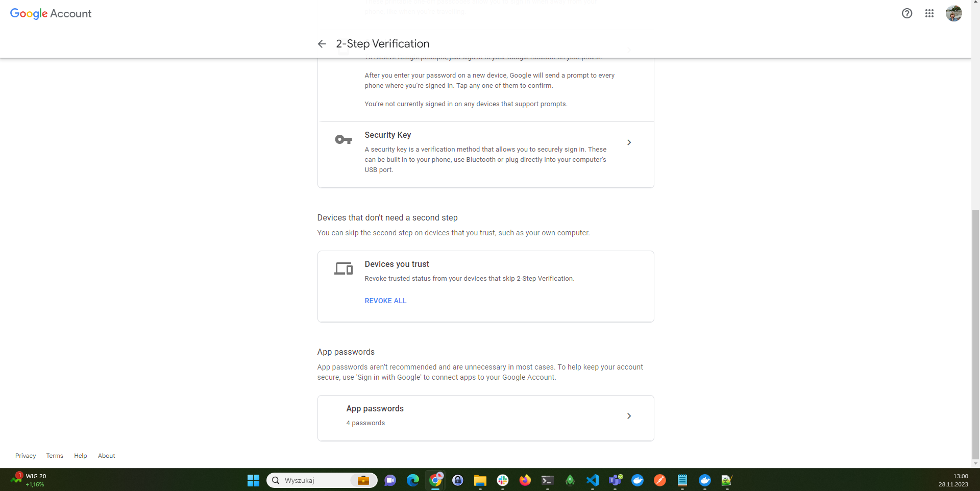This screenshot has width=980, height=491.
Task: Expand the App passwords chevron
Action: pos(629,416)
